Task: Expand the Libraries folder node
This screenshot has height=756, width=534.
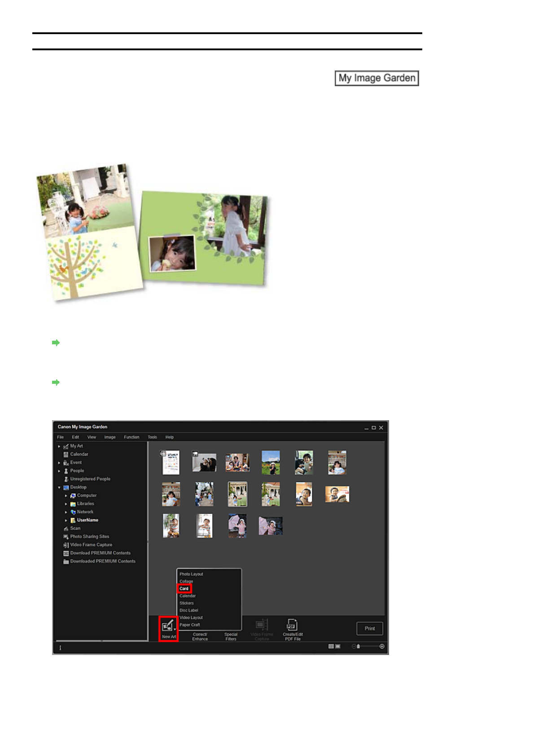Action: coord(66,504)
